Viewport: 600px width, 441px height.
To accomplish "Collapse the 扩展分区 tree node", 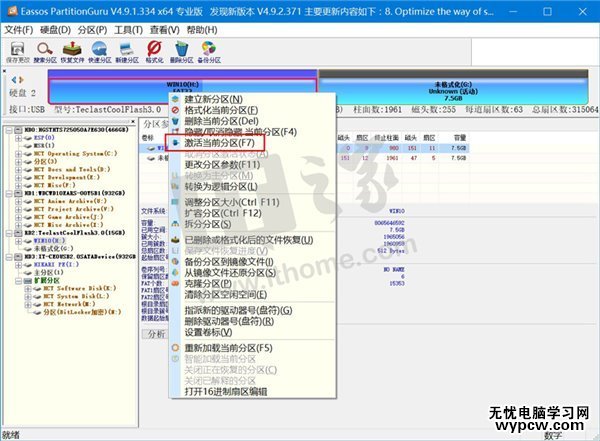I will pos(18,281).
